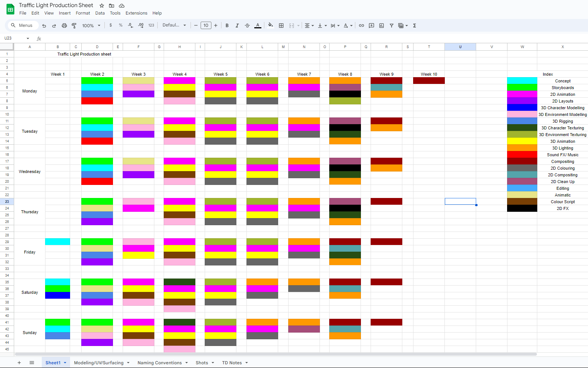Activate the paint format tool
This screenshot has height=368, width=588.
tap(74, 26)
